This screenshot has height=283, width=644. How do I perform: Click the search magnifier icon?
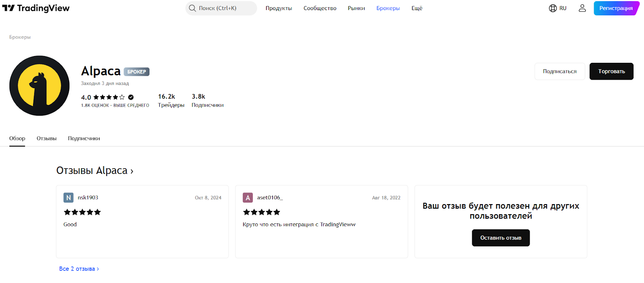click(192, 8)
